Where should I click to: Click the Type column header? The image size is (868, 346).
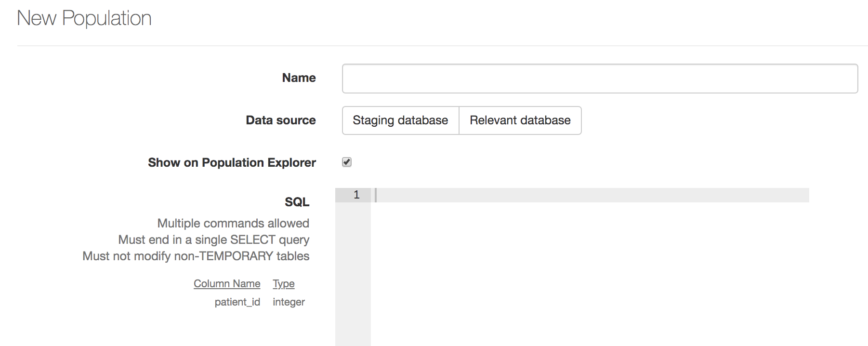(284, 284)
